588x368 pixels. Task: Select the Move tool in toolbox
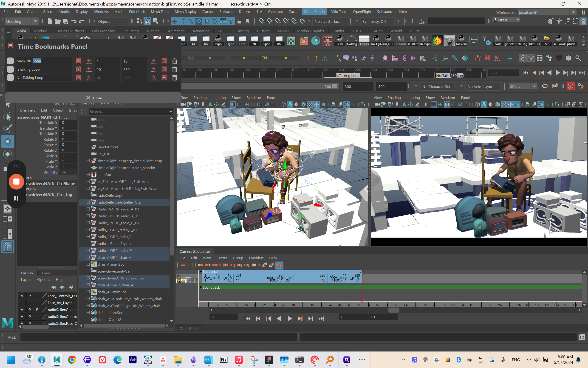click(x=8, y=141)
